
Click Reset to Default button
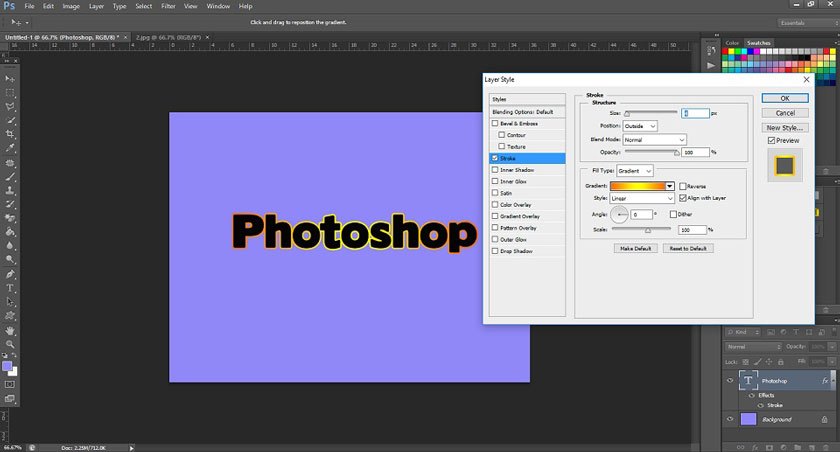(x=688, y=248)
